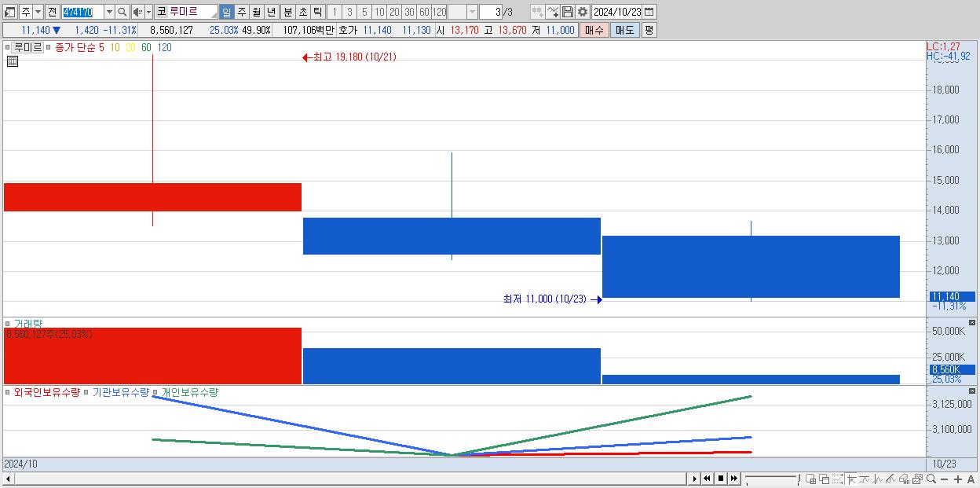Screen dimensions: 980x488
Task: Click the 기관보유수량 legend label
Action: pos(120,392)
